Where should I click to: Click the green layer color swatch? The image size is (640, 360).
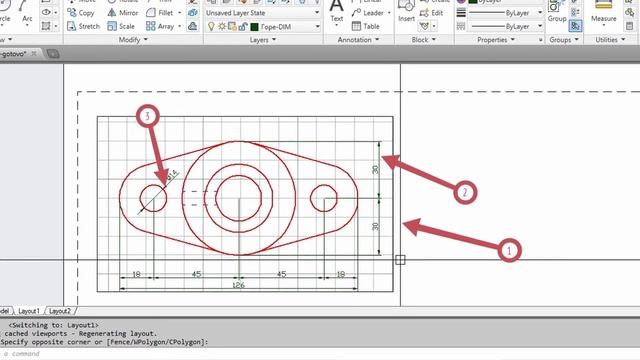tap(254, 27)
